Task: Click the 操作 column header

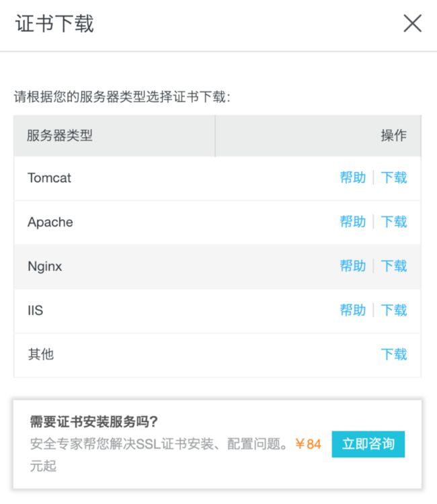Action: tap(394, 135)
